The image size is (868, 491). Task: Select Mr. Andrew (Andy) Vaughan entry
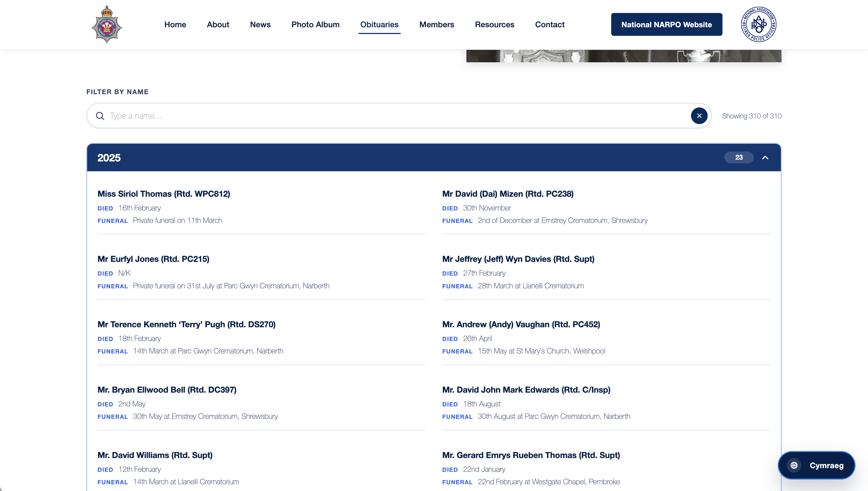tap(521, 324)
